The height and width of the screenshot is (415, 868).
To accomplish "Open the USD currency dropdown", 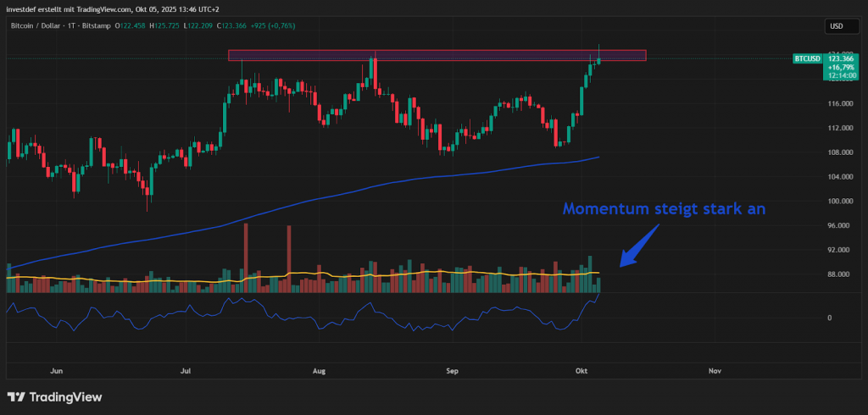I will [x=836, y=26].
